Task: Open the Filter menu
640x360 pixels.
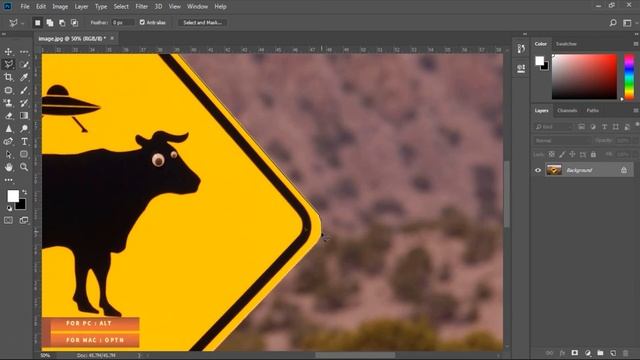Action: [142, 7]
